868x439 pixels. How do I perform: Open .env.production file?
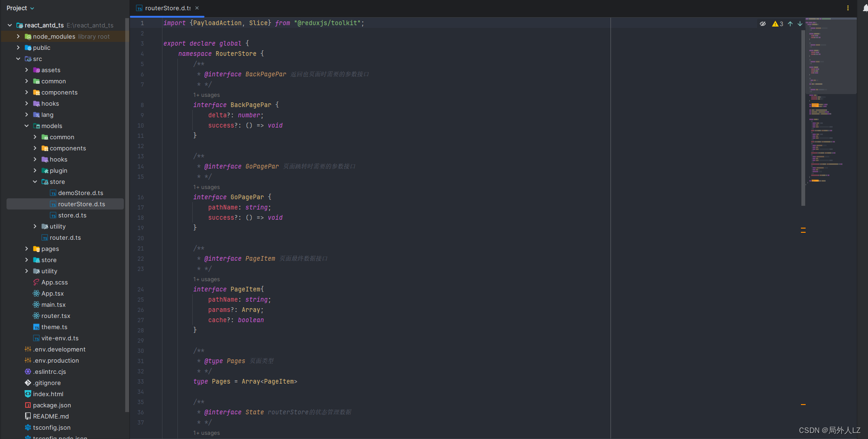click(x=56, y=360)
